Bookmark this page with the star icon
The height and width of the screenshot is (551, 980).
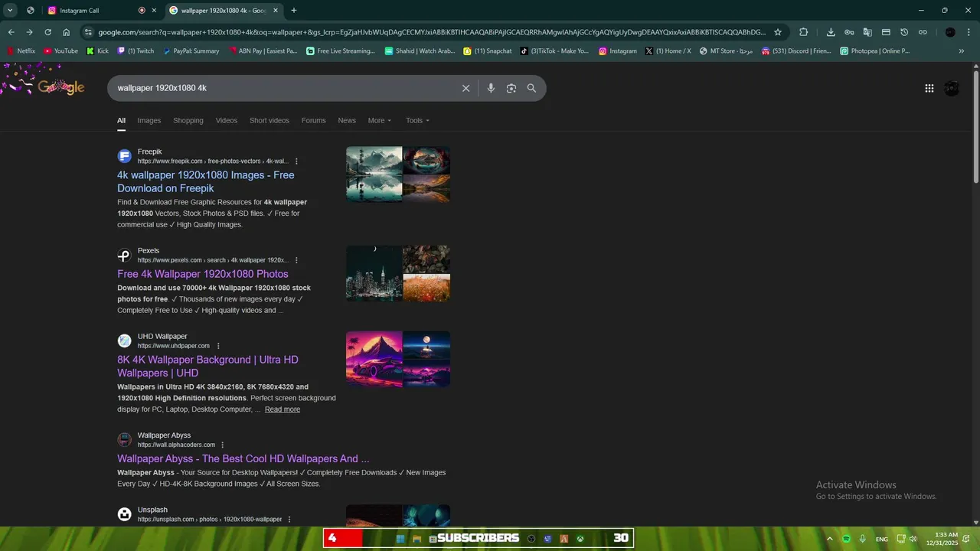point(778,32)
